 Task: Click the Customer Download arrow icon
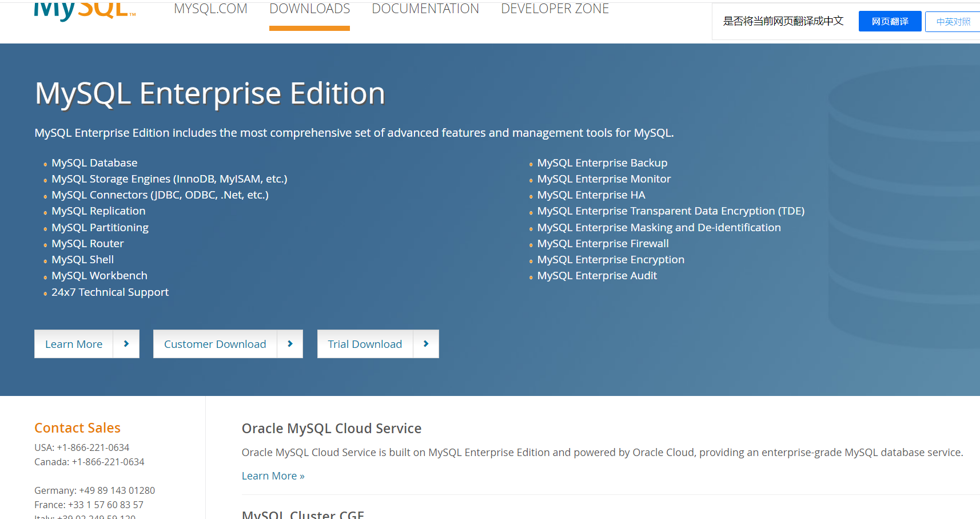point(290,344)
